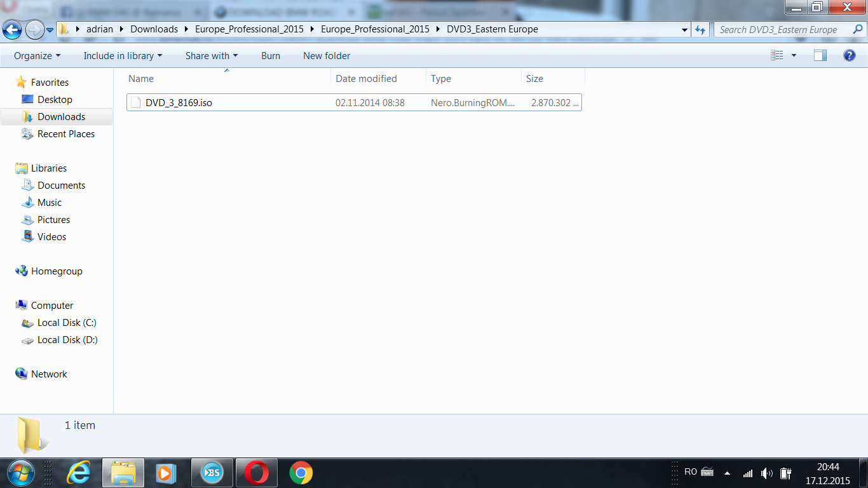Click the Forward navigation arrow button
The image size is (868, 488).
click(x=34, y=29)
